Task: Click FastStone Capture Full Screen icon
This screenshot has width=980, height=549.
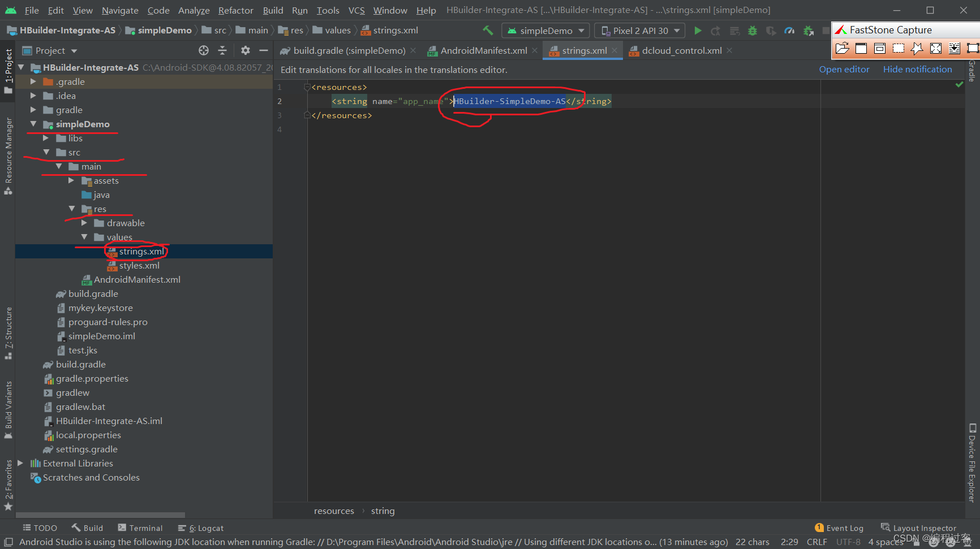Action: click(x=936, y=48)
